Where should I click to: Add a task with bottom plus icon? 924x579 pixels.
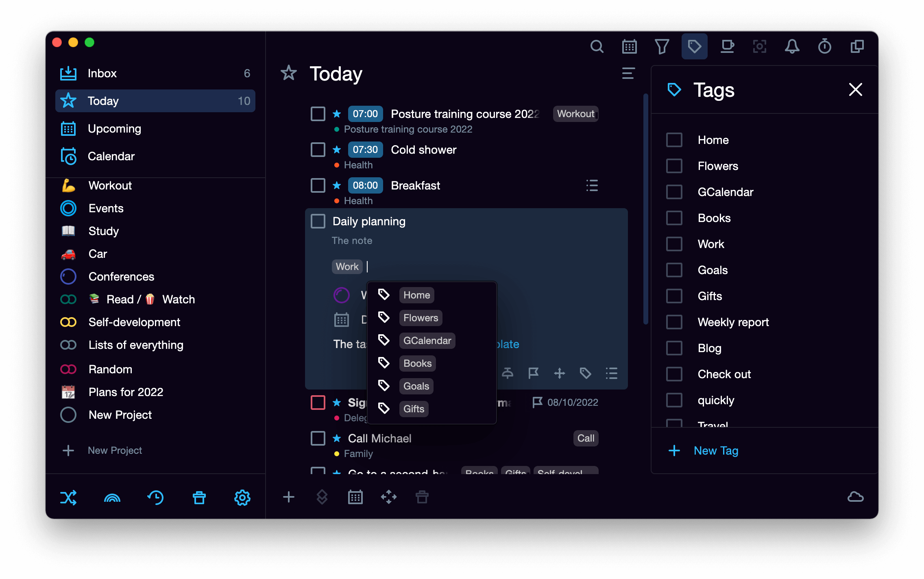pos(289,497)
